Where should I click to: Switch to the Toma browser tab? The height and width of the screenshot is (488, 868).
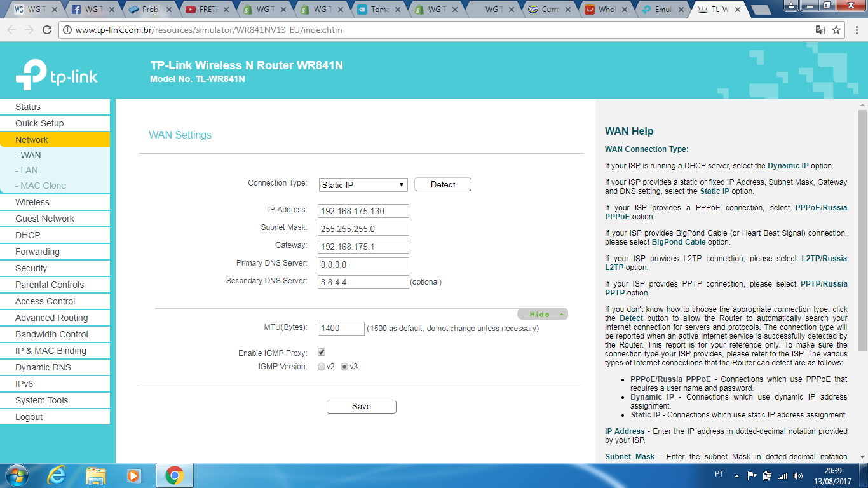[x=379, y=10]
